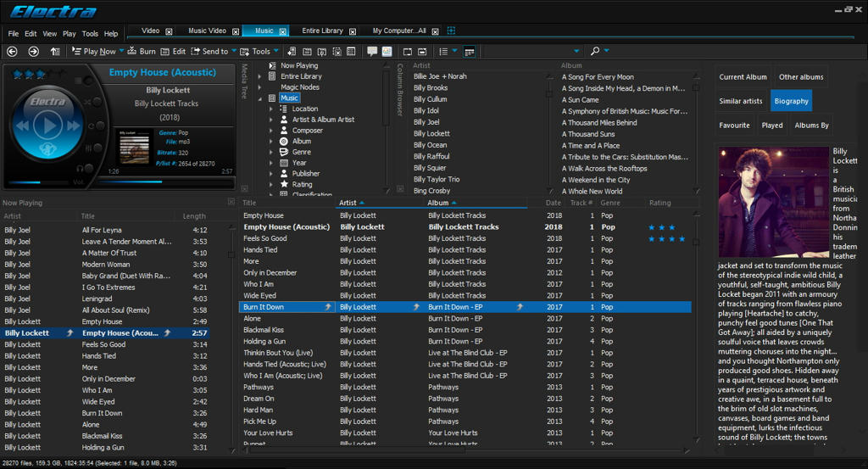This screenshot has height=469, width=868.
Task: Open the View menu
Action: pos(50,34)
